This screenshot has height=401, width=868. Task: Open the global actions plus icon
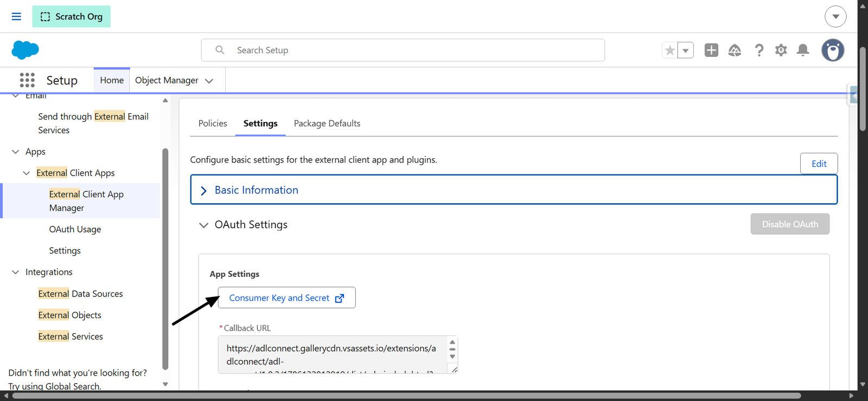pos(711,50)
